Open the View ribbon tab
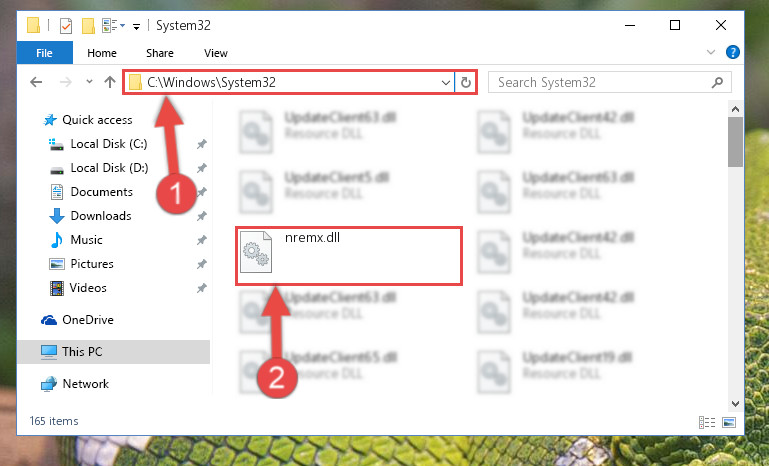Image resolution: width=769 pixels, height=466 pixels. [216, 53]
